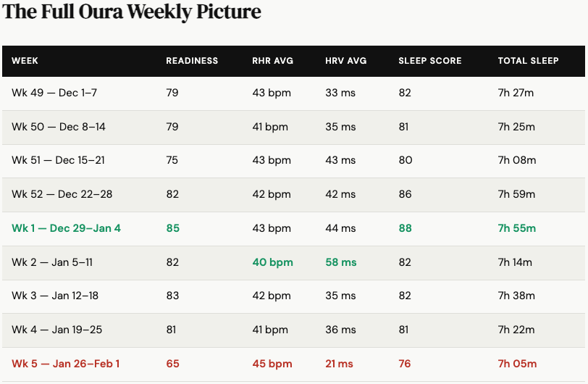
Task: Click the green 40 bpm value
Action: pos(272,262)
